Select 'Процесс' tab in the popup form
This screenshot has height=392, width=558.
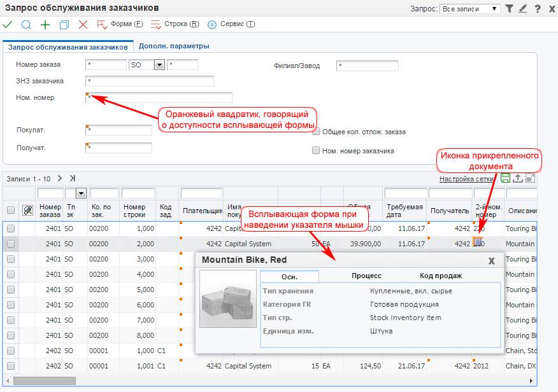coord(366,276)
